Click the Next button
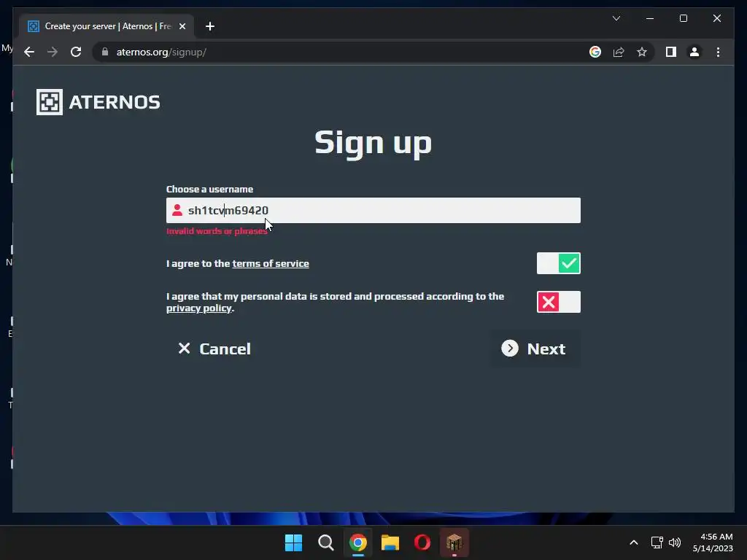Screen dimensions: 747x560 point(535,349)
